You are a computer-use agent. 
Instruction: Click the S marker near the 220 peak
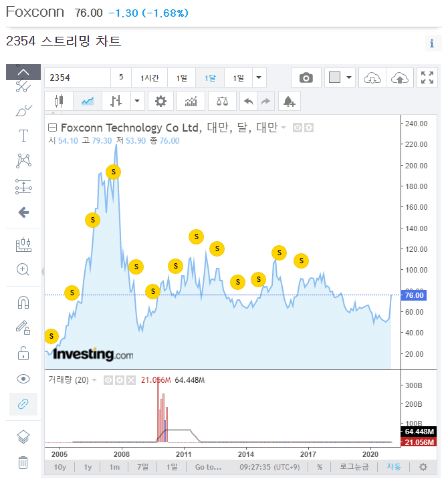(x=114, y=172)
